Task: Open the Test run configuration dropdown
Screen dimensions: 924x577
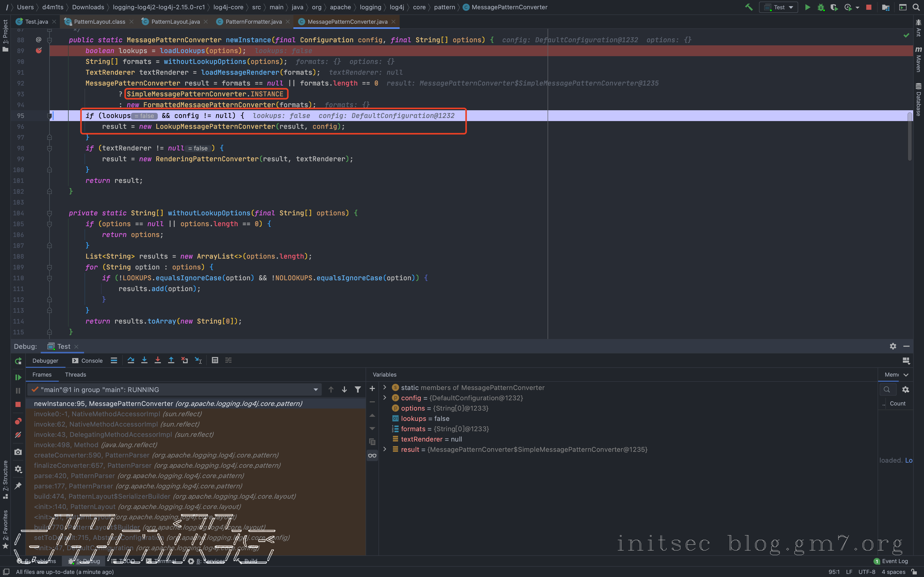Action: click(x=779, y=7)
